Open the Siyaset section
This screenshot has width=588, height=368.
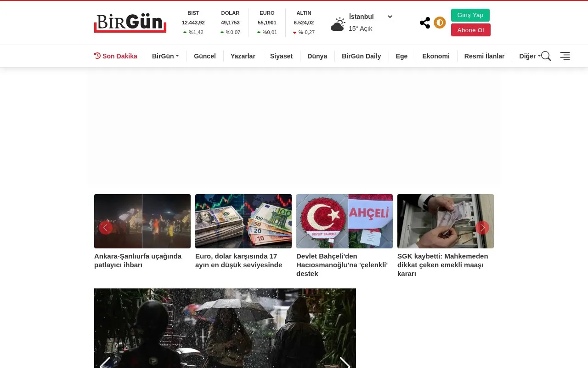pos(281,56)
